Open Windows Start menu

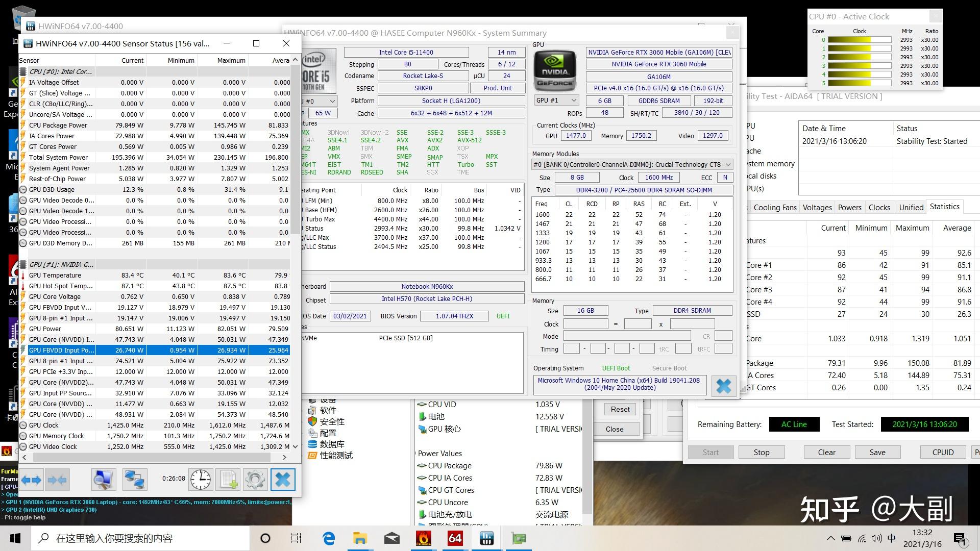point(15,538)
